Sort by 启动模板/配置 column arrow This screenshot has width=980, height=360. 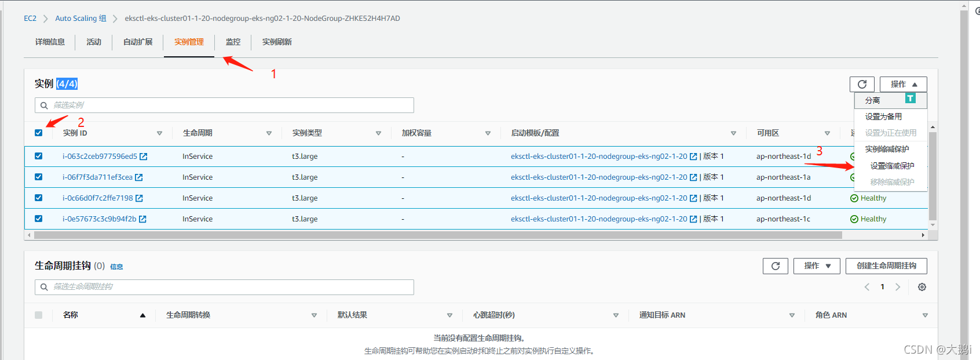[x=733, y=133]
